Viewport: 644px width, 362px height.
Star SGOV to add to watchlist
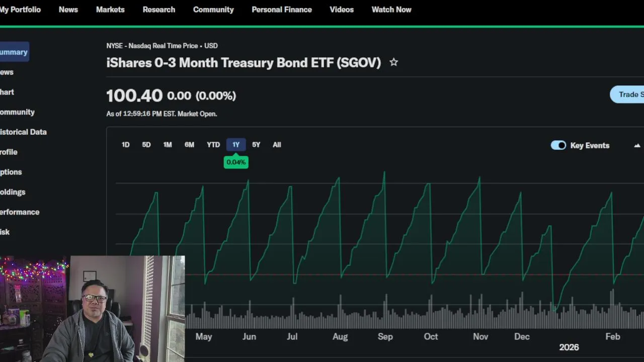(x=393, y=62)
